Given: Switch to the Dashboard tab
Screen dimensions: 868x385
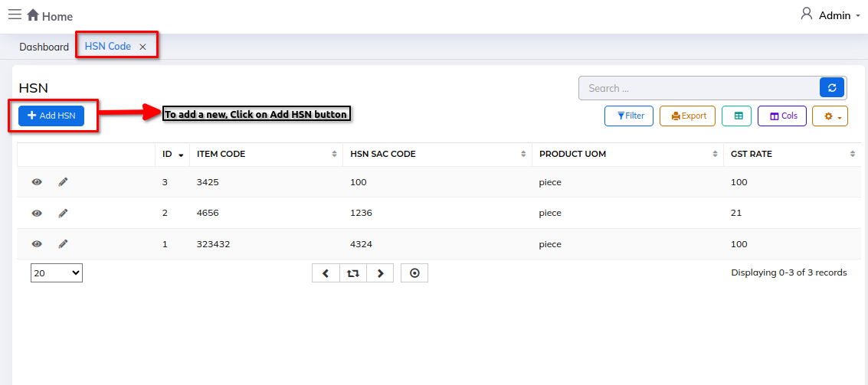Looking at the screenshot, I should [x=44, y=47].
